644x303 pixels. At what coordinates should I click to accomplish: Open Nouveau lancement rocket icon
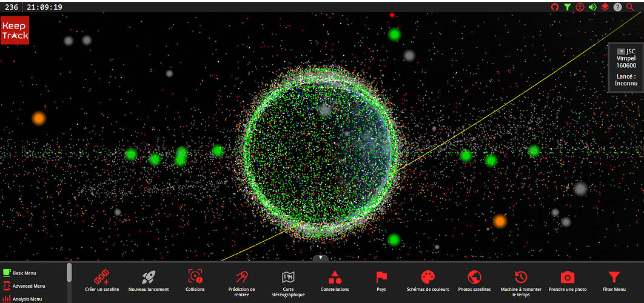coord(149,281)
